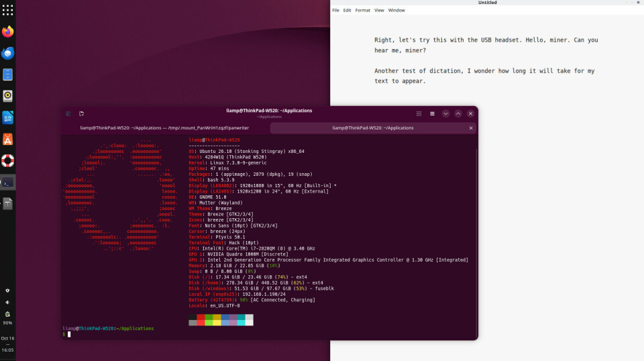This screenshot has height=361, width=644.
Task: Open Rhythmbox music player from the dock
Action: click(x=7, y=96)
